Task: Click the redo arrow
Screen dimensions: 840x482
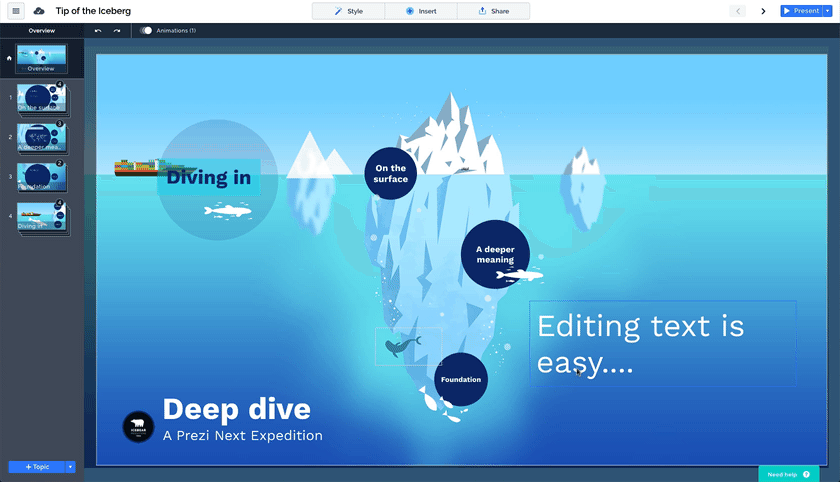Action: point(117,31)
